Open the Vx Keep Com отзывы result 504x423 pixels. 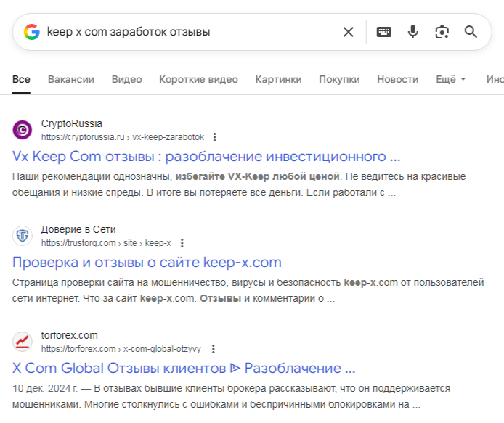pos(206,156)
